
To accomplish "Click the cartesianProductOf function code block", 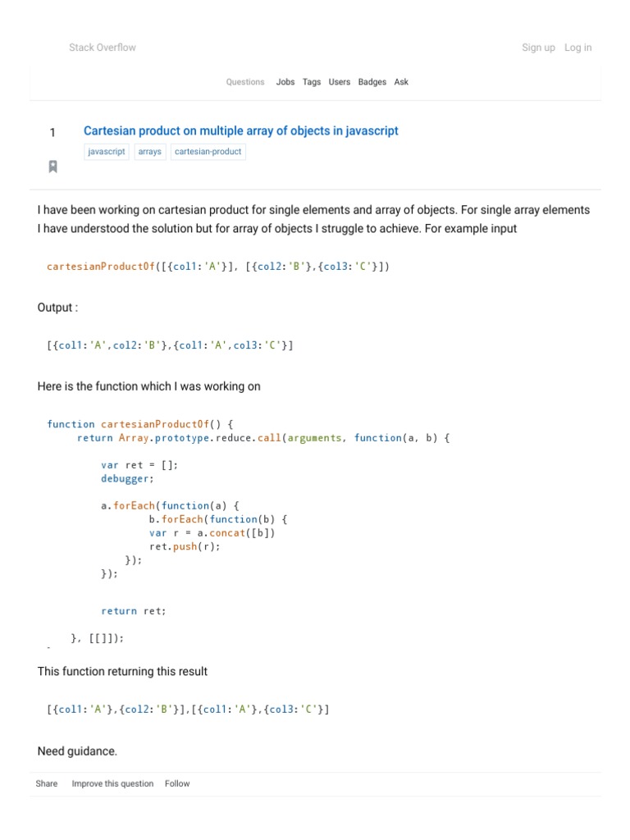I will click(246, 525).
